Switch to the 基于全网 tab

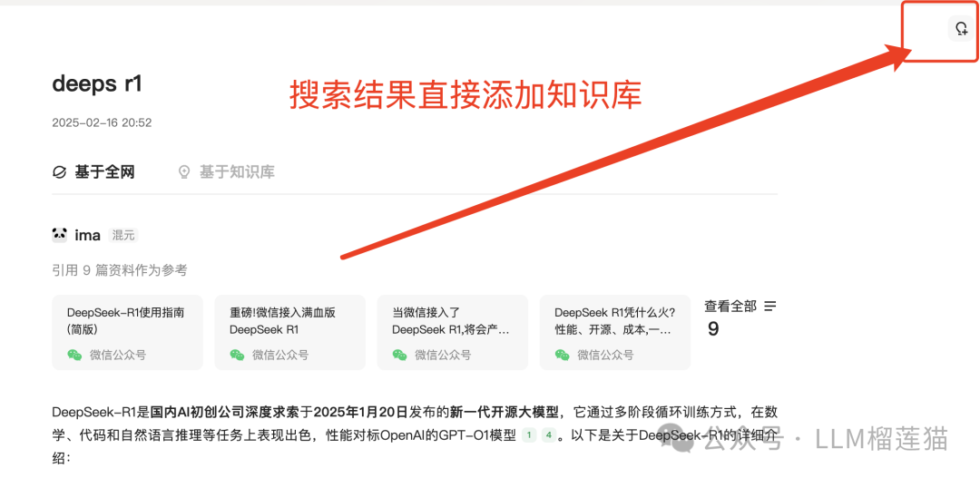coord(93,171)
